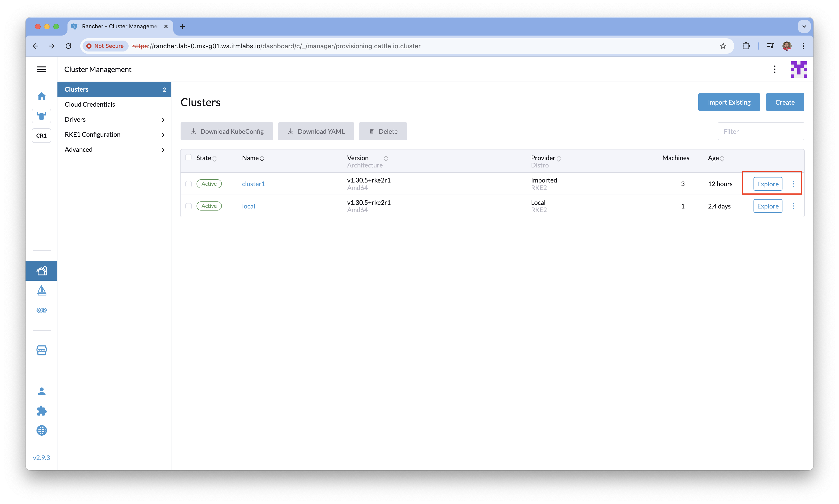Image resolution: width=839 pixels, height=504 pixels.
Task: Select the cluster1 row checkbox
Action: click(189, 184)
